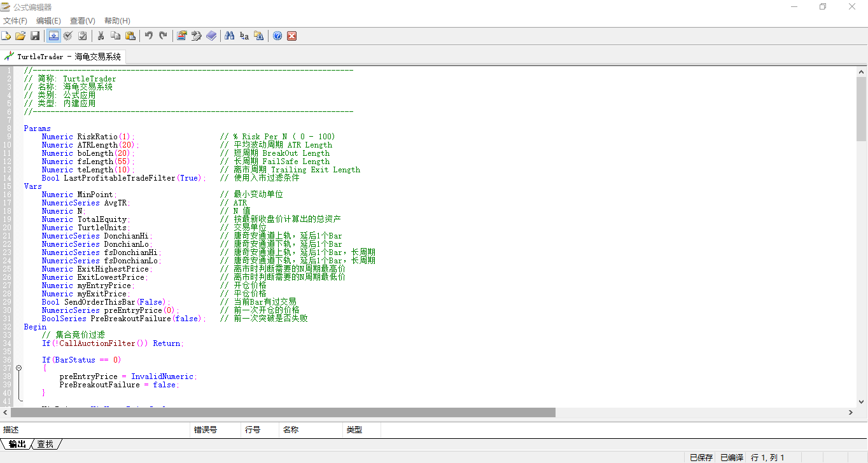Image resolution: width=868 pixels, height=463 pixels.
Task: Toggle the output window toolbar icon
Action: click(x=53, y=36)
